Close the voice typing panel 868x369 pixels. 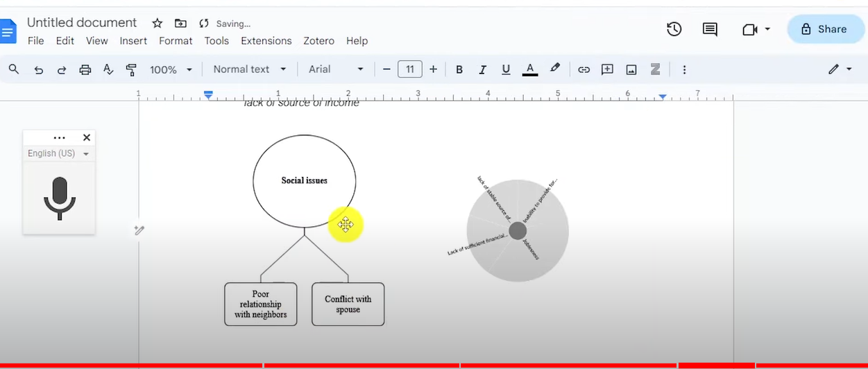pos(87,138)
